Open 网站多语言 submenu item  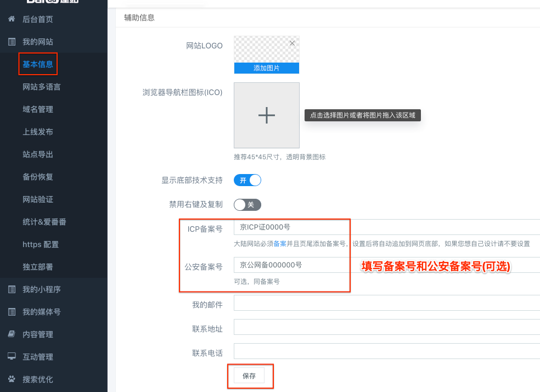tap(42, 87)
